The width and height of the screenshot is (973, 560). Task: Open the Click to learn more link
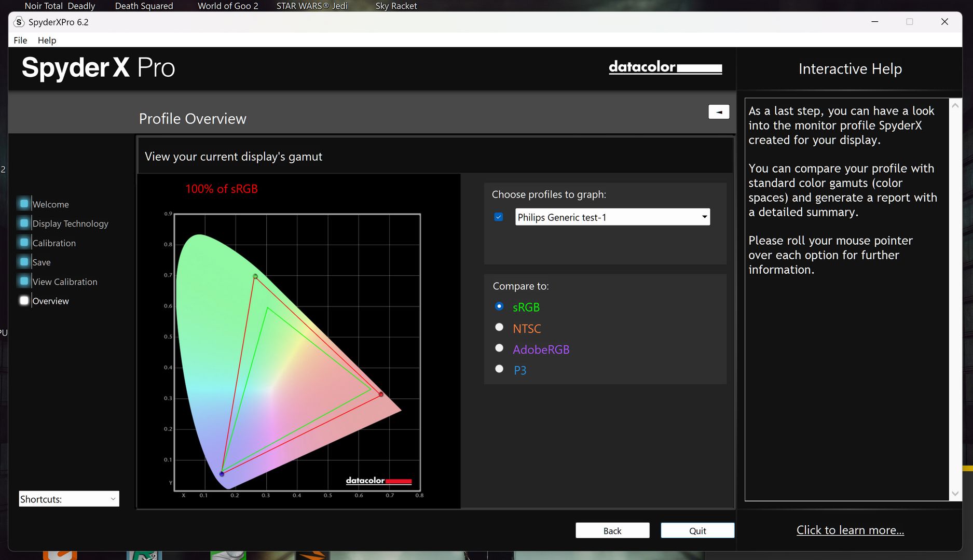pos(850,530)
